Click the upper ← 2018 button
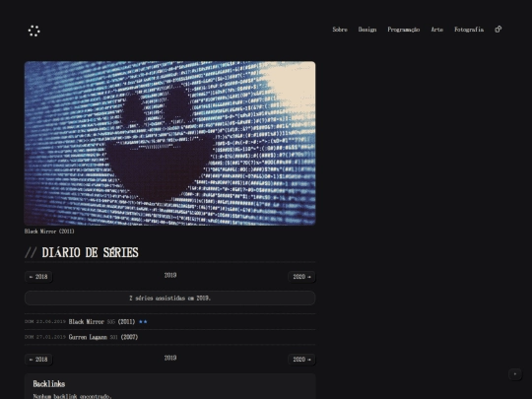The image size is (532, 399). click(38, 277)
